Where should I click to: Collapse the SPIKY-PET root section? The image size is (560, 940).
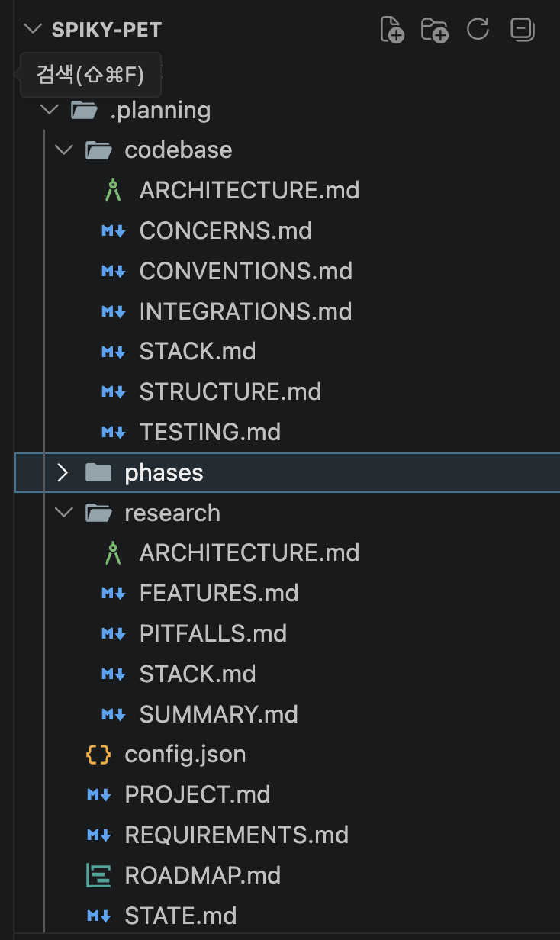[x=32, y=30]
